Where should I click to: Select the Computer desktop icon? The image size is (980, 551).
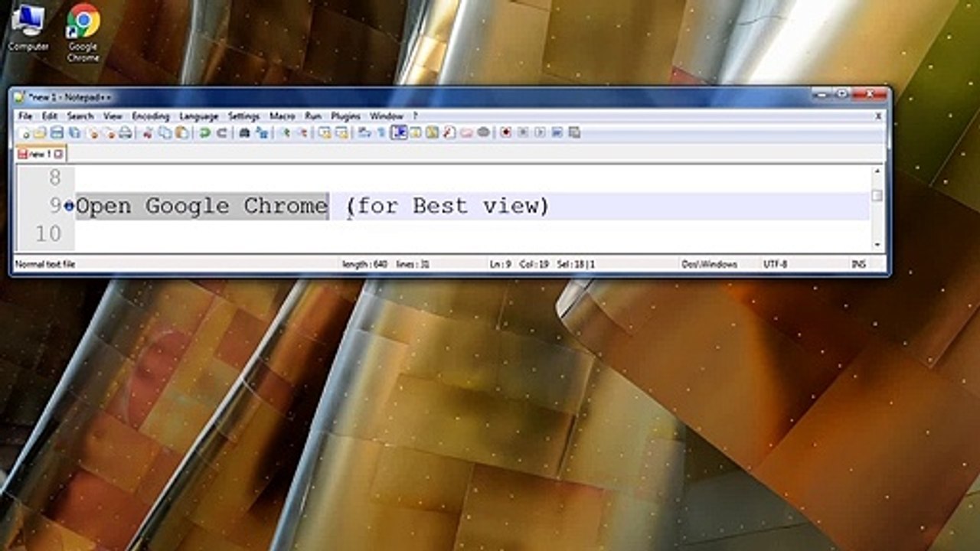(28, 28)
